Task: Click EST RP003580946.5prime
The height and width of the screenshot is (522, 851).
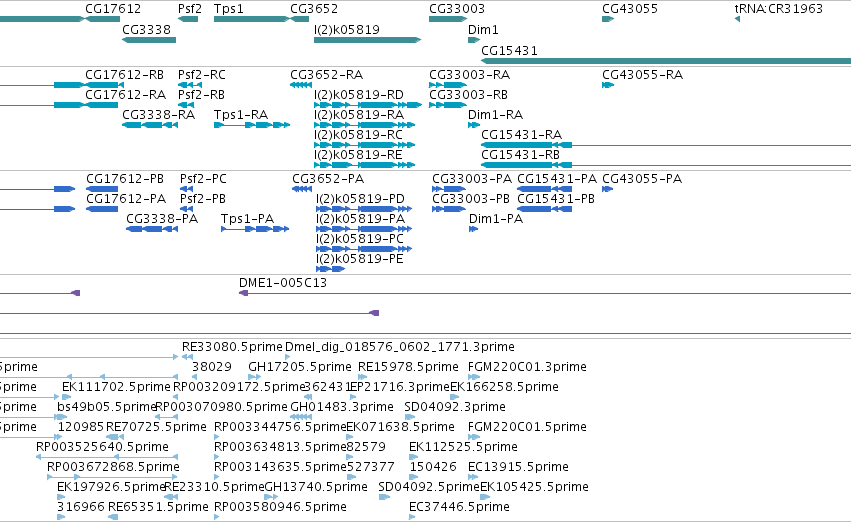Action: click(x=280, y=507)
